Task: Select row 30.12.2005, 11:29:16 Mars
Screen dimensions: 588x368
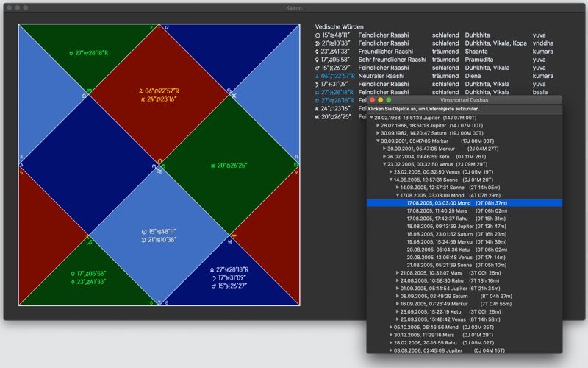Action: [x=465, y=335]
